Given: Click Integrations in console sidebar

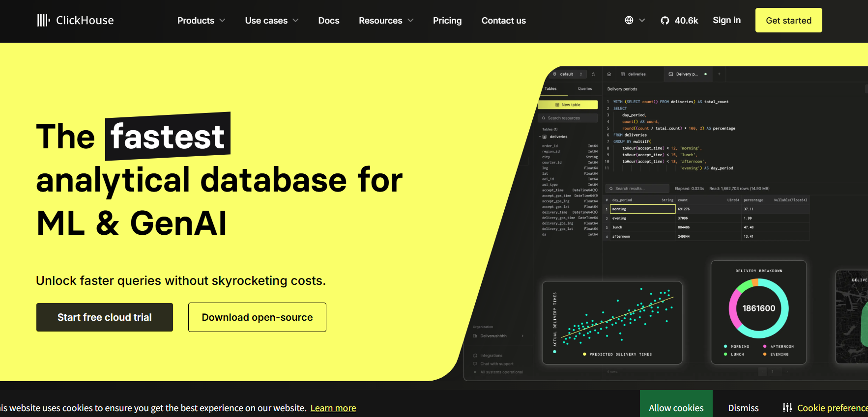Looking at the screenshot, I should (x=488, y=356).
